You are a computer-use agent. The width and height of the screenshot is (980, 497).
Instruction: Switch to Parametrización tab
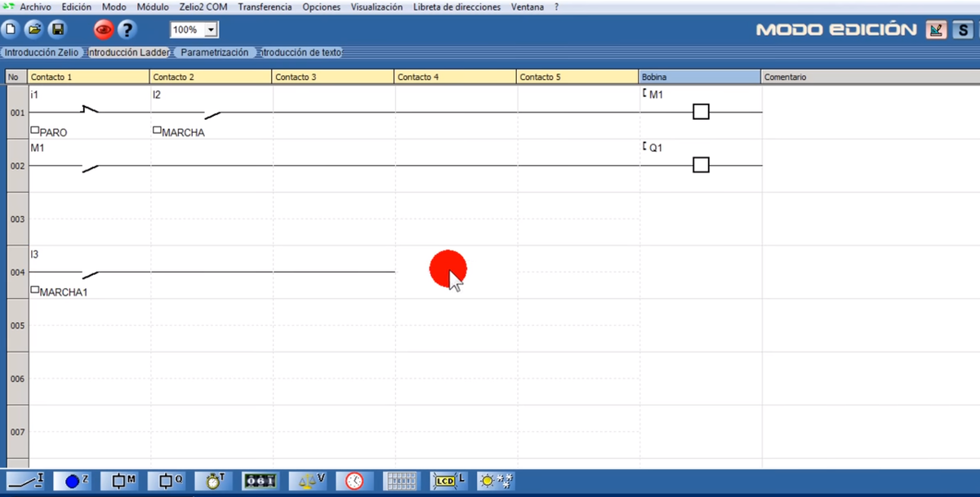(x=214, y=52)
